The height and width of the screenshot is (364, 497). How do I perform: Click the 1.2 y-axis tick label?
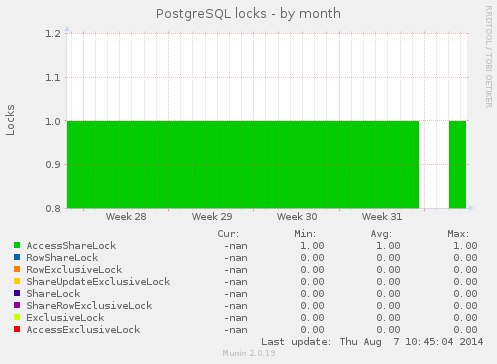(x=53, y=33)
